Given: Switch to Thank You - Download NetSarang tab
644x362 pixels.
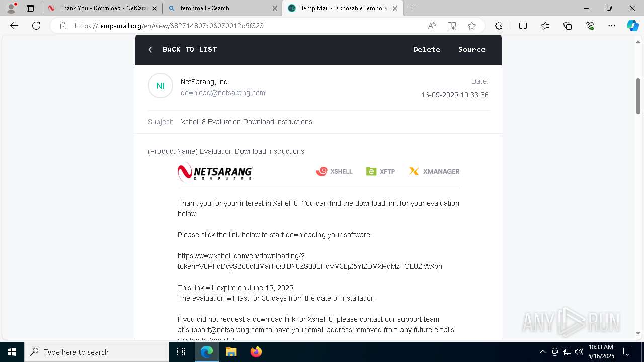Looking at the screenshot, I should [x=103, y=8].
